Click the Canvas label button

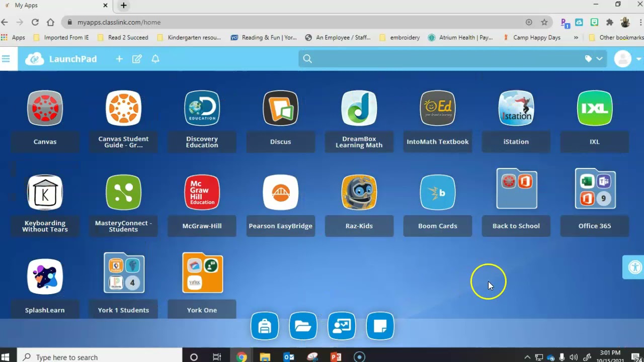(45, 142)
